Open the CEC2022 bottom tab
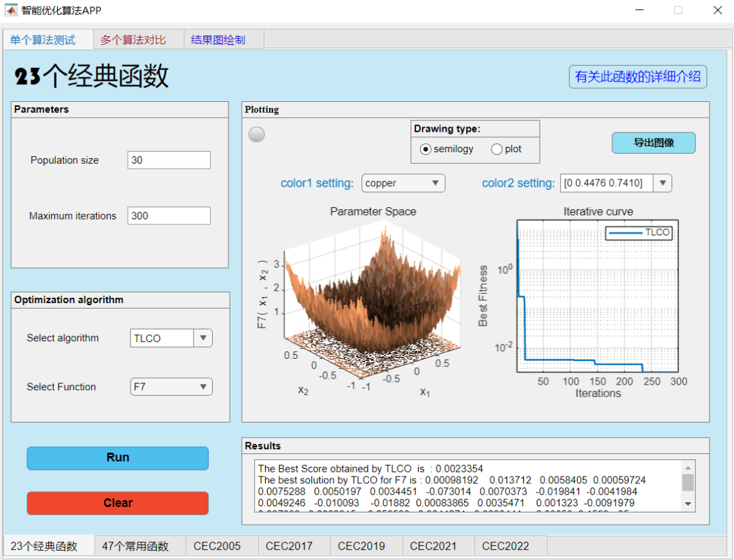The height and width of the screenshot is (560, 734). click(510, 546)
